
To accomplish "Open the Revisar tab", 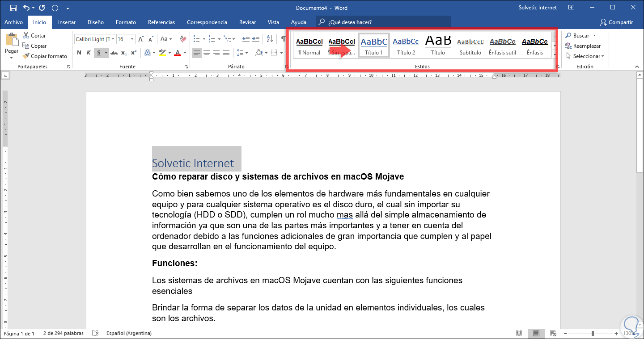I will coord(248,22).
